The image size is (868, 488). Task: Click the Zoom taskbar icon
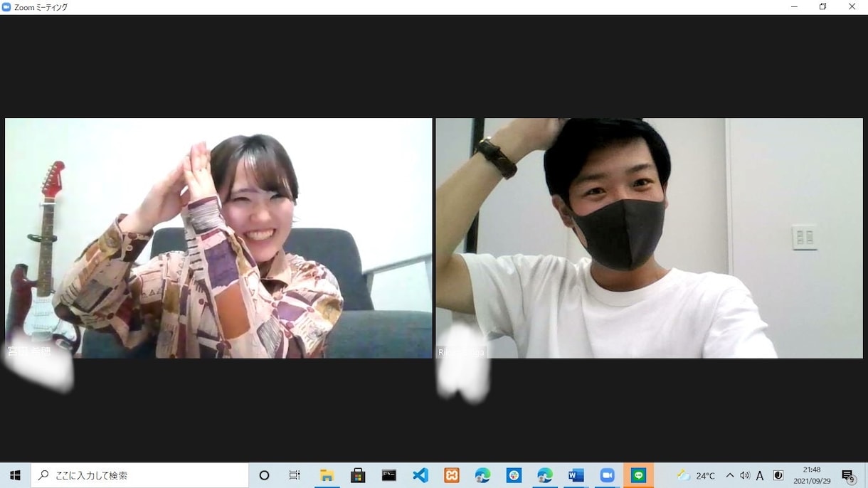tap(608, 475)
